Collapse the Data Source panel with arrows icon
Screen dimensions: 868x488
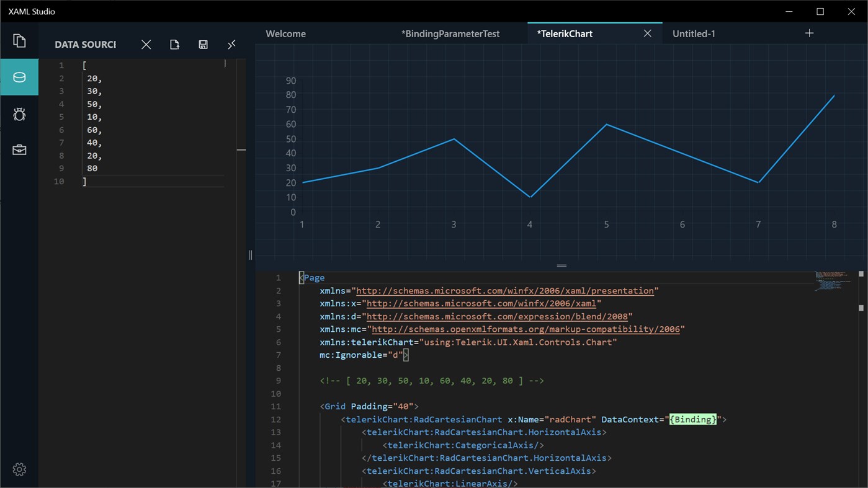[231, 44]
